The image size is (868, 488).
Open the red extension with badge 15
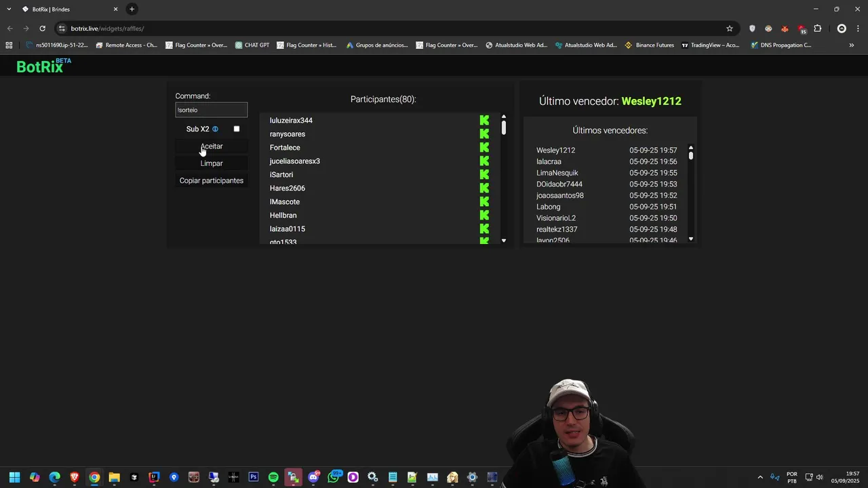click(802, 28)
